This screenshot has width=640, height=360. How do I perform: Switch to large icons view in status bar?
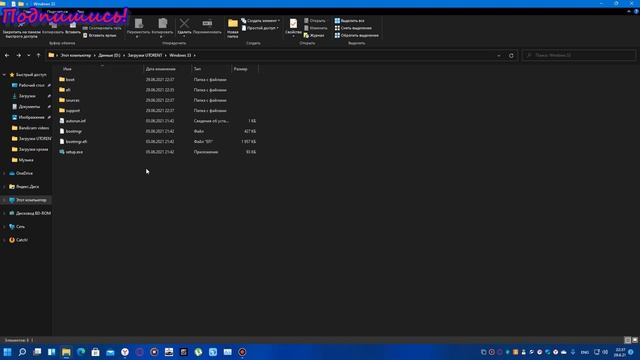(635, 340)
